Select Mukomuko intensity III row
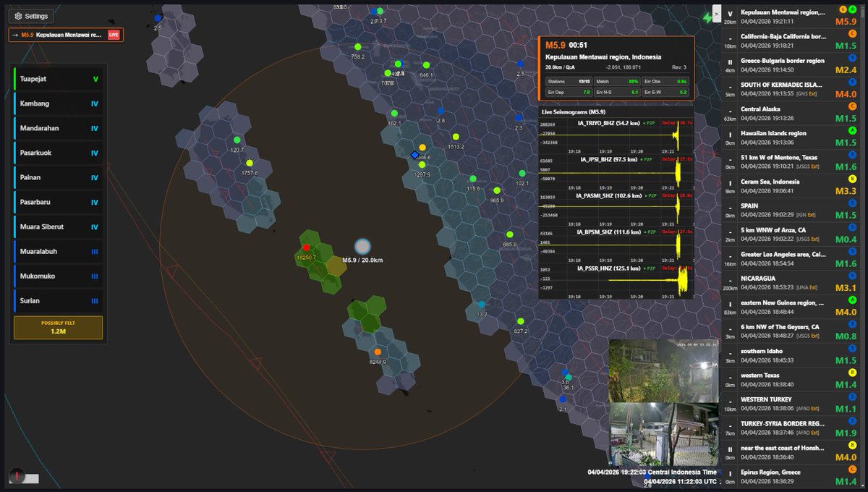This screenshot has height=492, width=868. pos(59,276)
